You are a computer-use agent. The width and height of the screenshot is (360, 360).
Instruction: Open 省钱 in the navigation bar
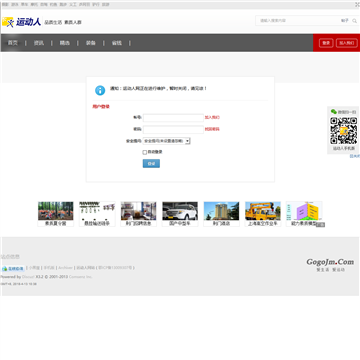[117, 43]
